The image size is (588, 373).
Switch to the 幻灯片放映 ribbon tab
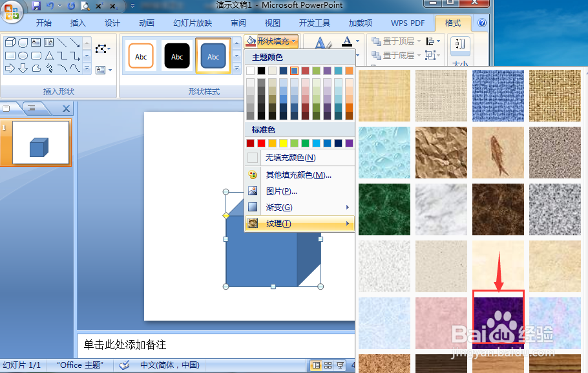(193, 23)
